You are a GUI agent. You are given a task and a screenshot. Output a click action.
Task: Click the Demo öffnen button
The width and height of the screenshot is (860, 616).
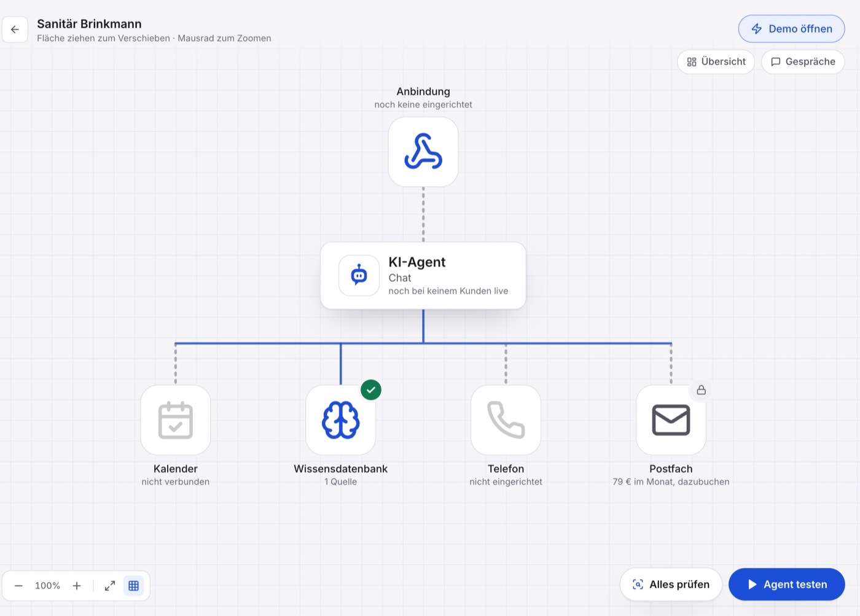tap(791, 29)
